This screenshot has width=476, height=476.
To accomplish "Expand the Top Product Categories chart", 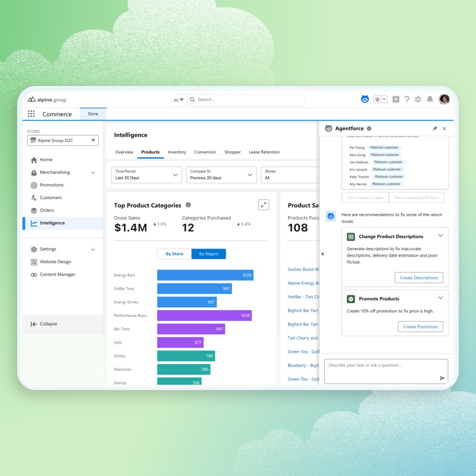I will click(263, 205).
